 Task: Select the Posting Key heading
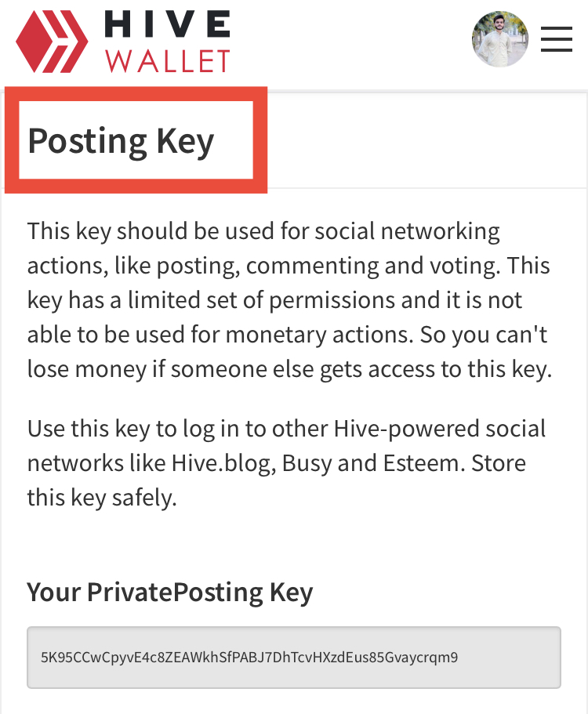point(121,141)
